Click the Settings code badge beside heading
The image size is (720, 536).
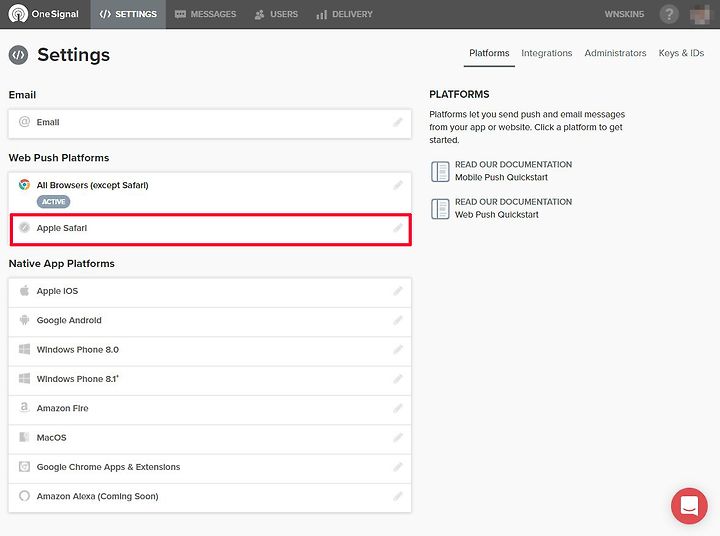click(18, 55)
